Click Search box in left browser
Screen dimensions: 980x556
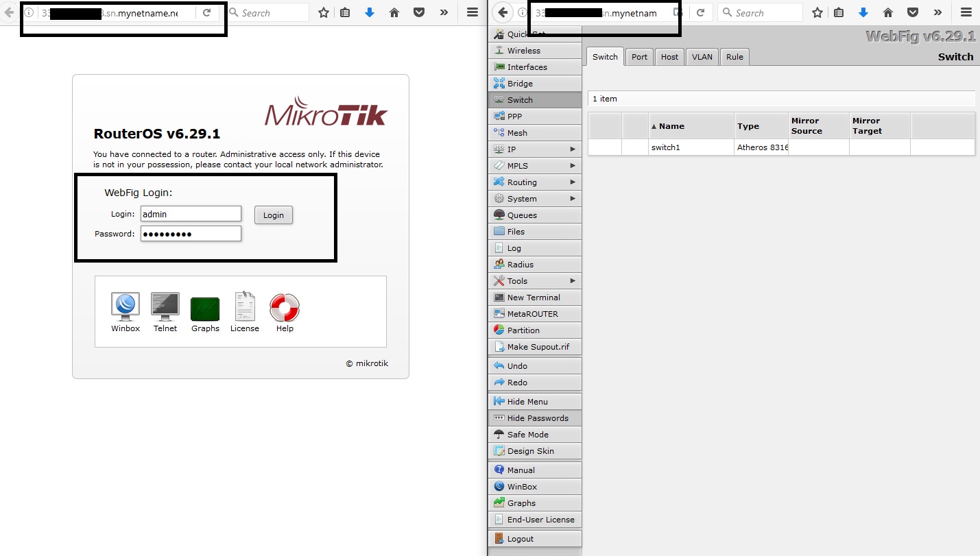(266, 12)
